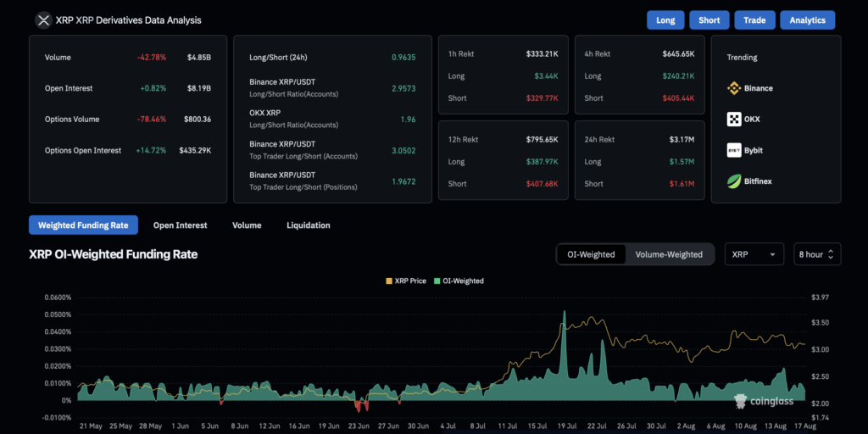This screenshot has height=434, width=868.
Task: Open the Binance exchange logo icon
Action: pos(734,88)
